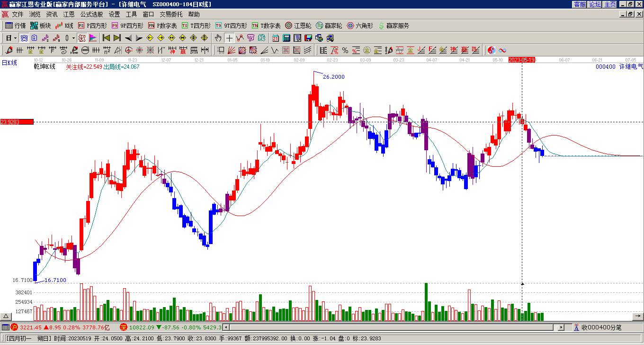Click the yin-yang taiji icon
Viewport: 644px width, 345px height.
pyautogui.click(x=491, y=50)
